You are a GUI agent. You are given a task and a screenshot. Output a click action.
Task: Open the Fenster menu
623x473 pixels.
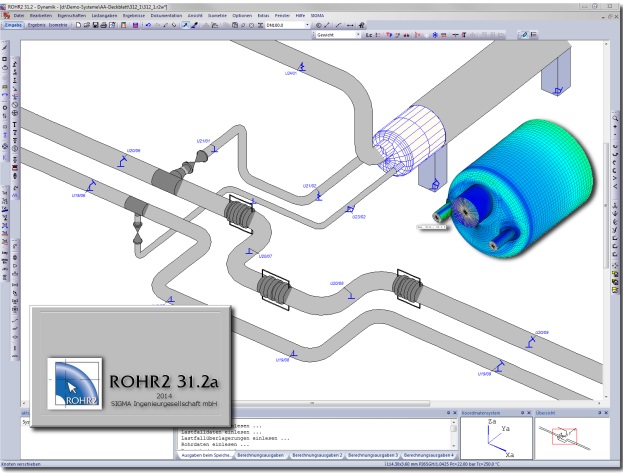(x=282, y=16)
